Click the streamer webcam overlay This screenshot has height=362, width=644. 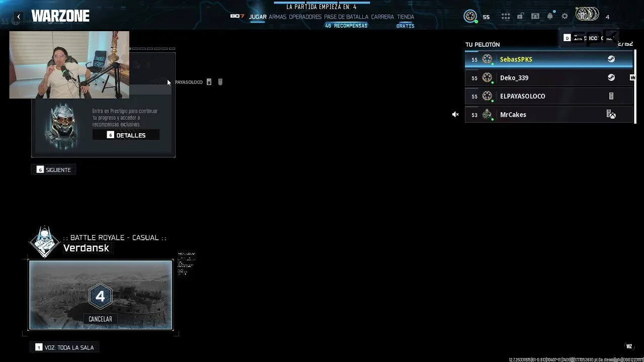[69, 65]
